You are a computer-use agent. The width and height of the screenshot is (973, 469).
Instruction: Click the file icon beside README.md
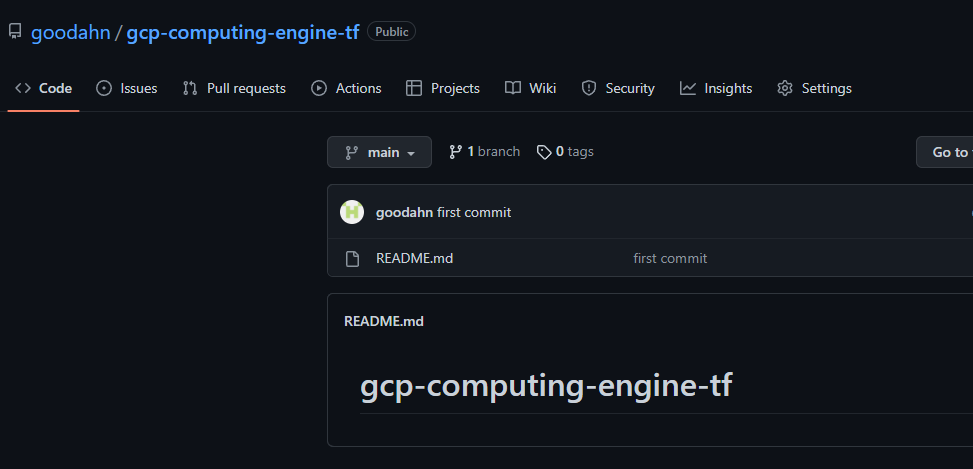click(352, 259)
